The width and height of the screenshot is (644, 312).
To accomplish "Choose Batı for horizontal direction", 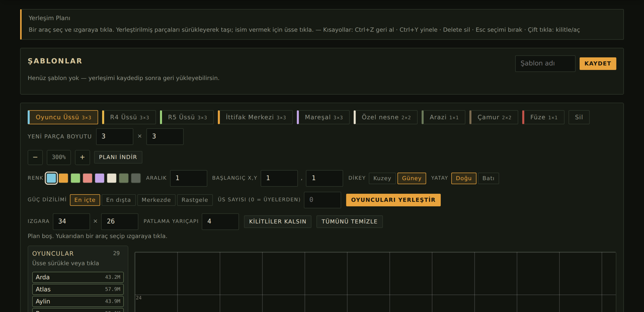I will [x=489, y=178].
